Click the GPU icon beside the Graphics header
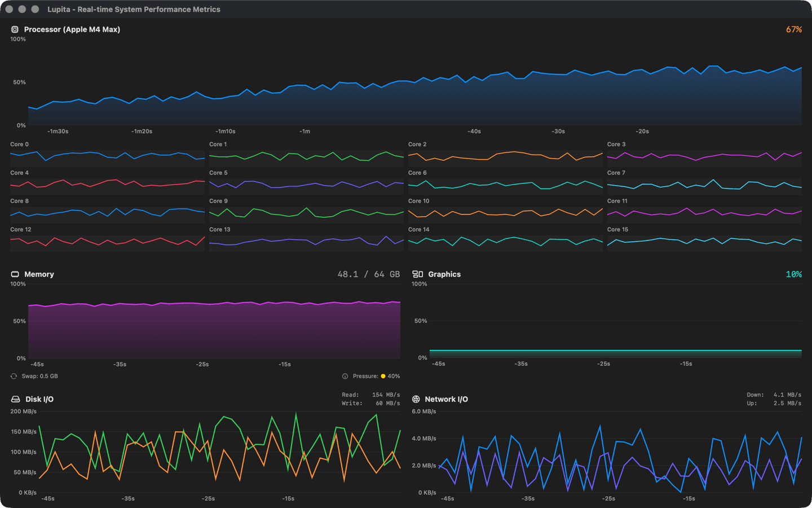This screenshot has height=508, width=812. (418, 274)
